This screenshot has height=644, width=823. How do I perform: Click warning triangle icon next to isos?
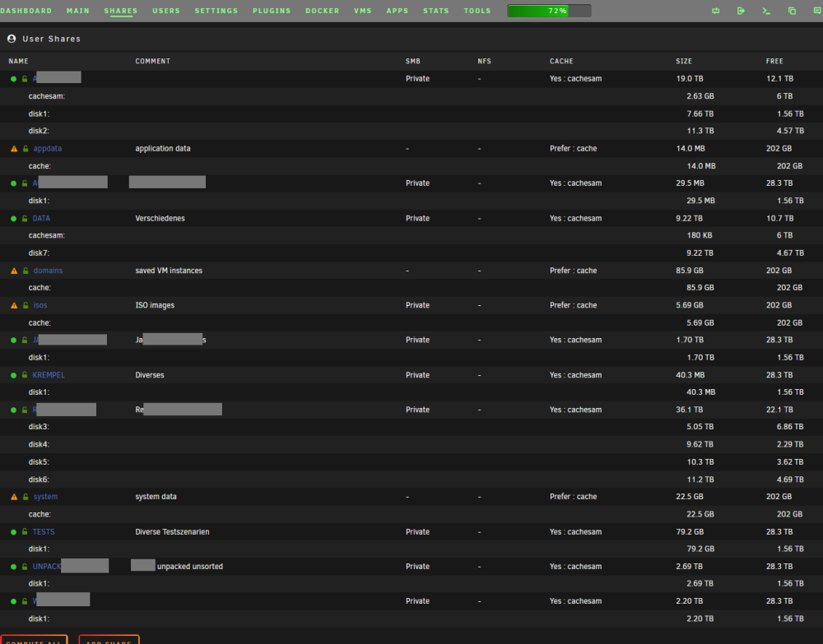(14, 306)
